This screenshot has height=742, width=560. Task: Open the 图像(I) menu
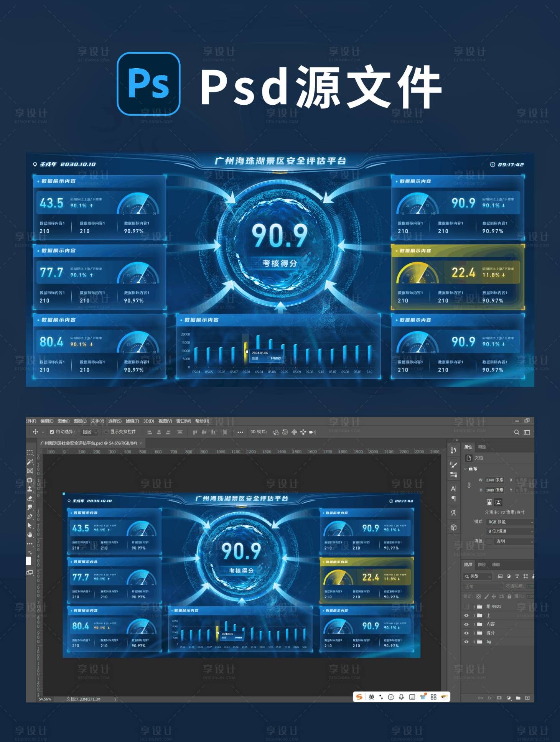64,421
